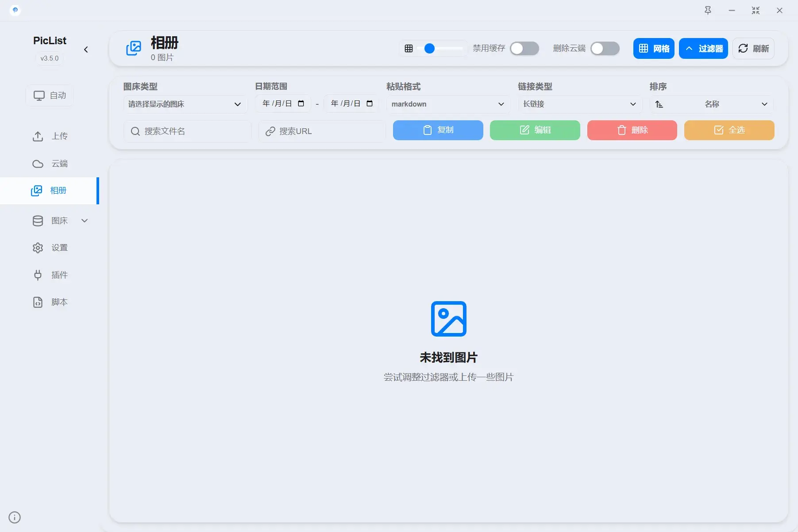The height and width of the screenshot is (532, 798).
Task: Open 设置 in the sidebar
Action: coord(50,248)
